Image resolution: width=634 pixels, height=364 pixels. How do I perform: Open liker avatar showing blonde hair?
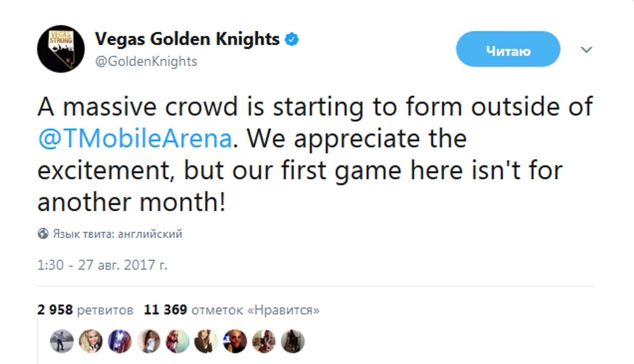click(90, 341)
